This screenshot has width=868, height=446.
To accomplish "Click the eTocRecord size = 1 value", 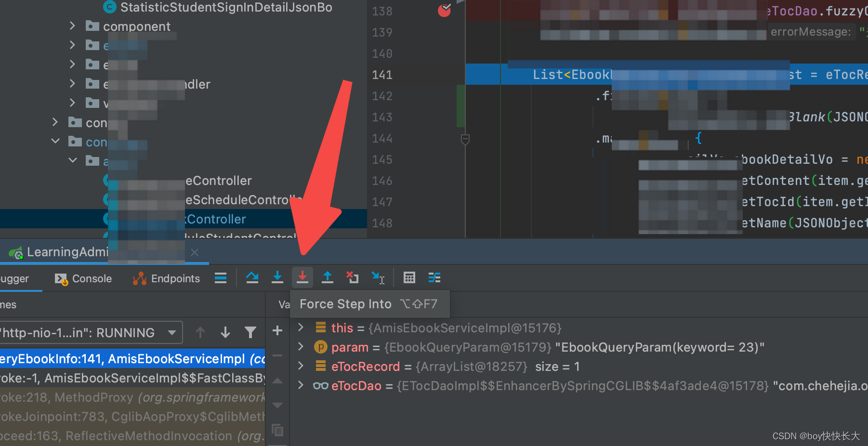I will click(x=557, y=367).
